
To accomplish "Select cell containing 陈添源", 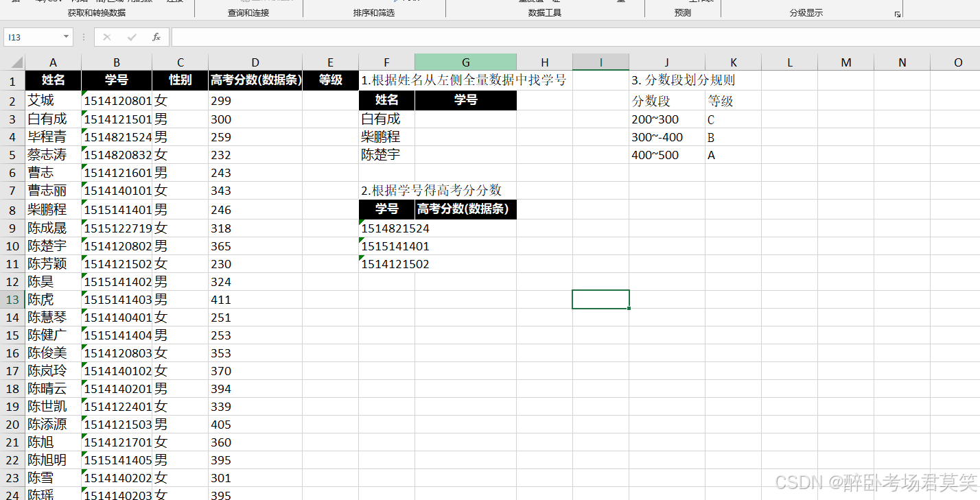I will pyautogui.click(x=54, y=425).
